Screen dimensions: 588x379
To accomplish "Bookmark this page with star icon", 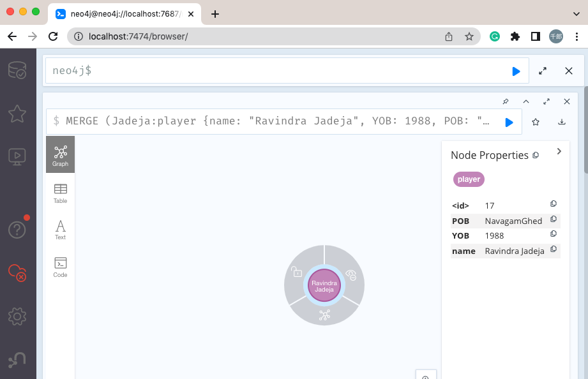I will click(469, 36).
